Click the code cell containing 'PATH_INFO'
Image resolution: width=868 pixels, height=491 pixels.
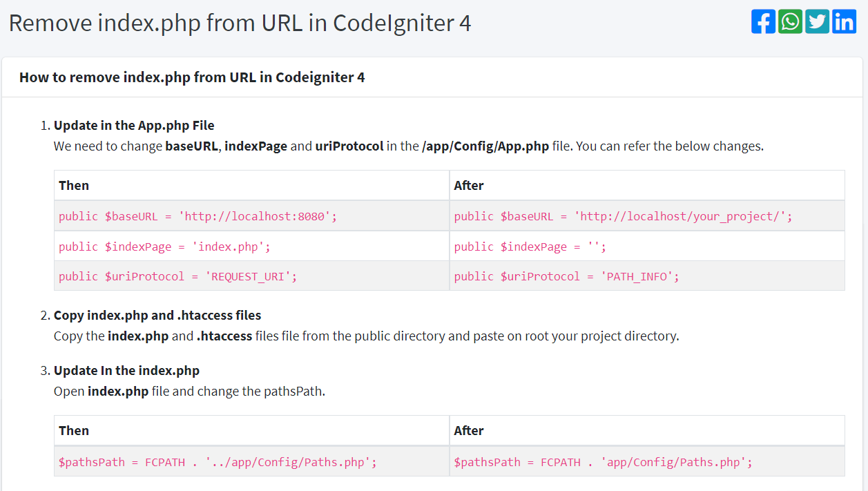click(x=647, y=276)
